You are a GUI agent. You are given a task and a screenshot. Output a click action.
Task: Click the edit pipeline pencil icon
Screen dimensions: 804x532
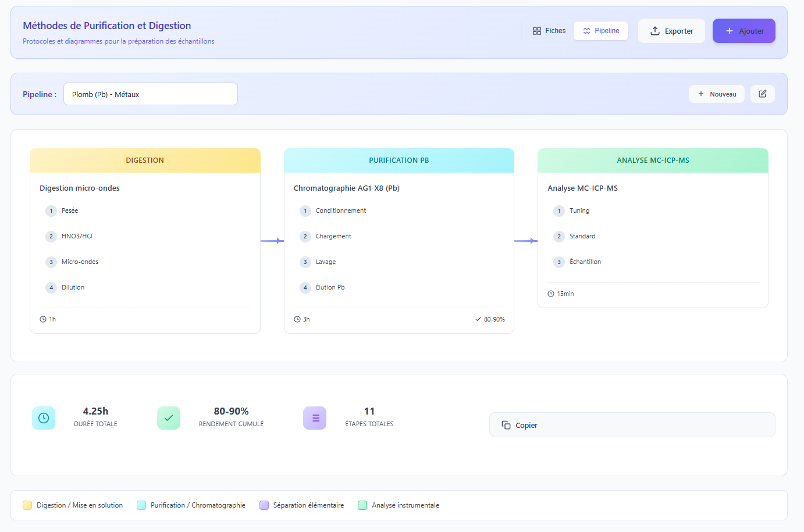click(x=762, y=94)
